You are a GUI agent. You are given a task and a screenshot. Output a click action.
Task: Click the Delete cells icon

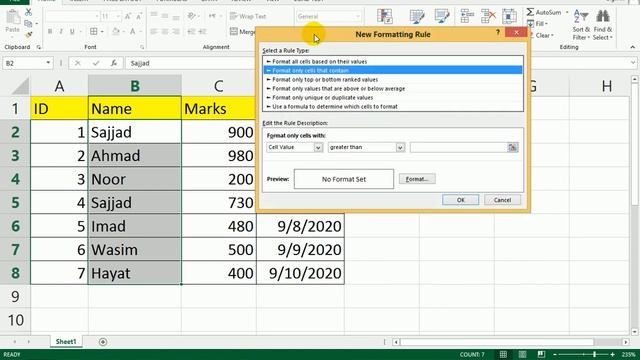click(x=488, y=16)
